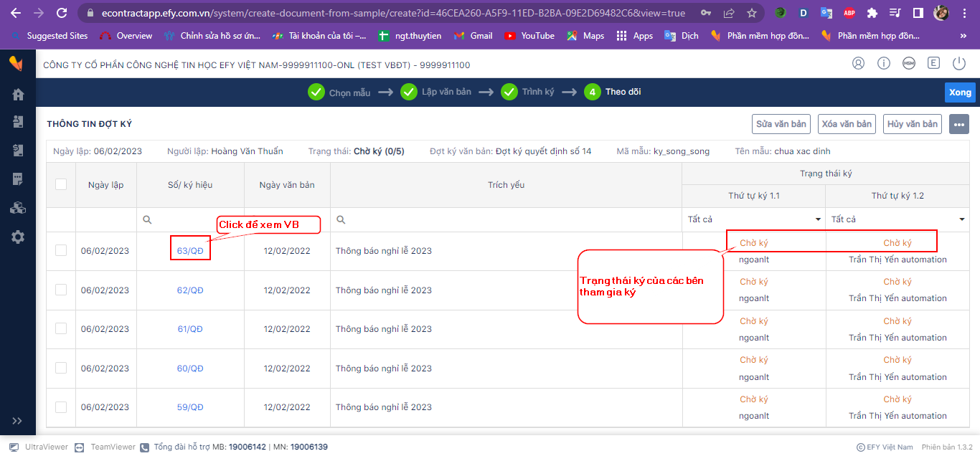Screen dimensions: 980x456
Task: Click the power logout icon
Action: point(959,63)
